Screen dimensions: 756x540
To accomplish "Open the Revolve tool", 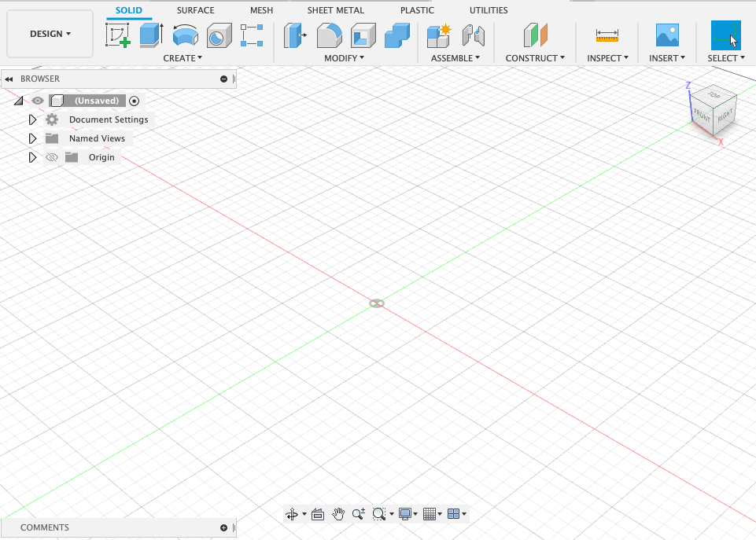I will pos(184,35).
